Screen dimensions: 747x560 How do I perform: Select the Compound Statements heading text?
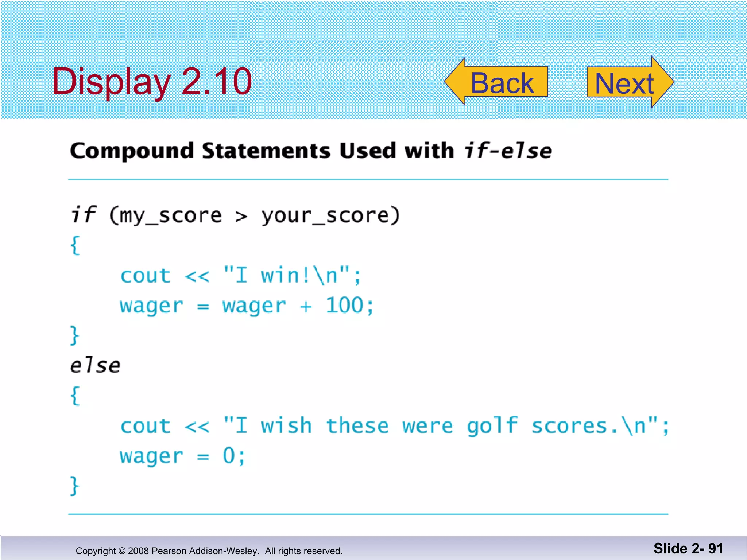click(x=310, y=151)
